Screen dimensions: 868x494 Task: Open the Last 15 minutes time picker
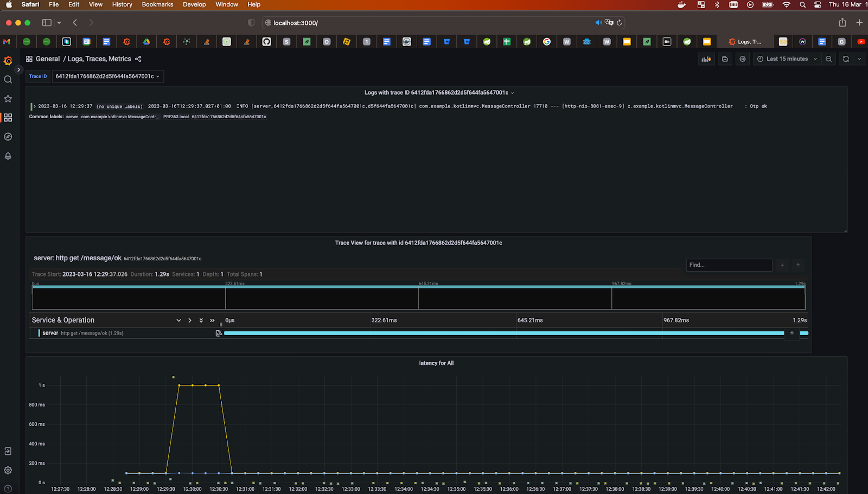[787, 59]
